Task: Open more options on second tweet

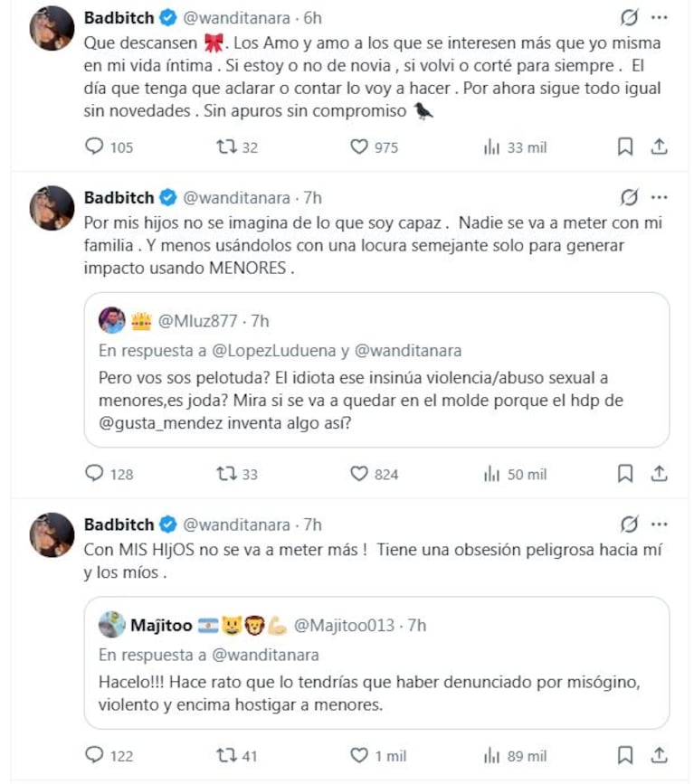Action: pyautogui.click(x=660, y=198)
